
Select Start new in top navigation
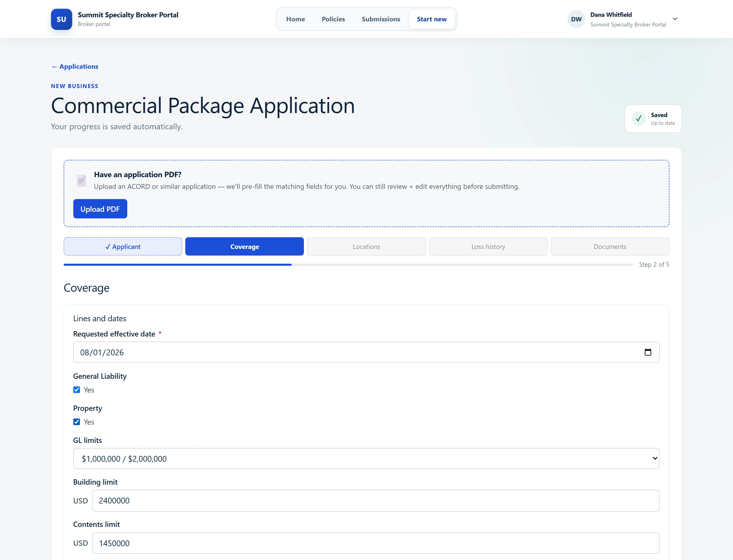pos(432,19)
